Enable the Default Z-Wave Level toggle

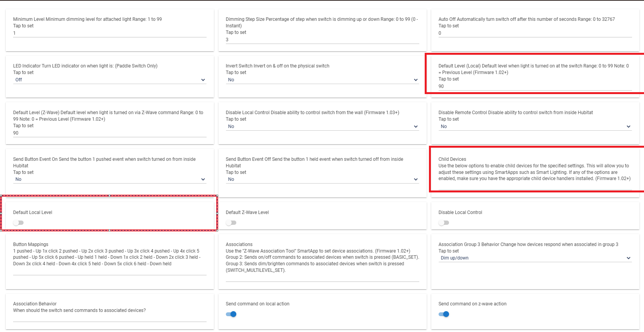click(x=231, y=223)
